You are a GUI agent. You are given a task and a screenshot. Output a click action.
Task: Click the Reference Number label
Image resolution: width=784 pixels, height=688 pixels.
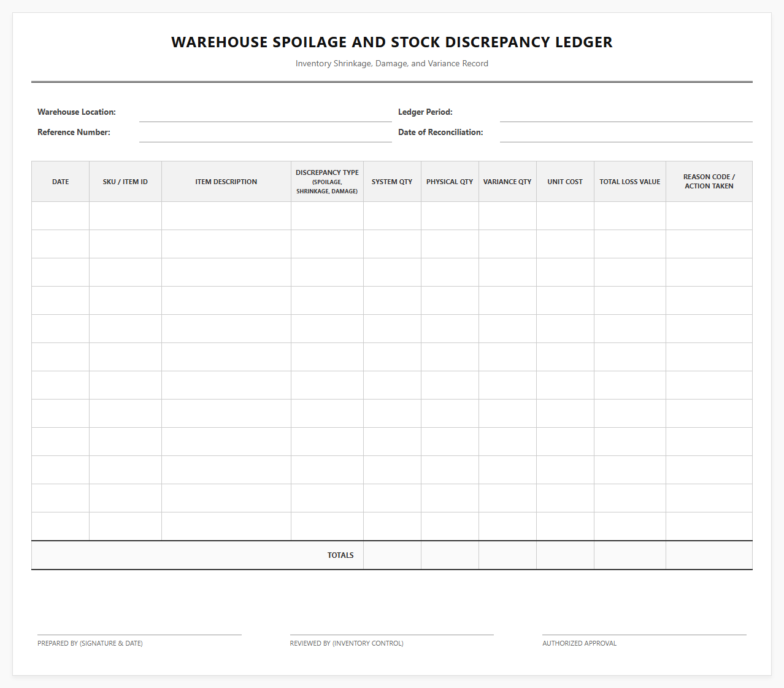pos(74,132)
